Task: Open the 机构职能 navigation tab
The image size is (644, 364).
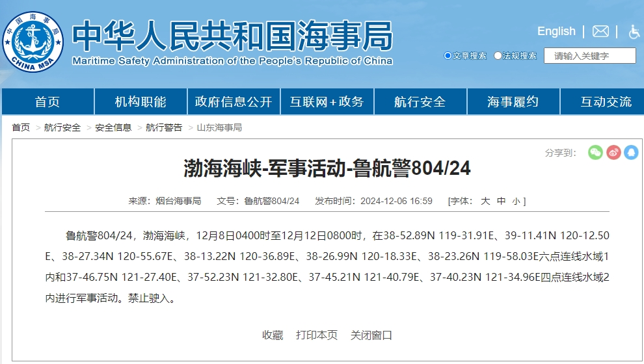Action: [x=141, y=101]
